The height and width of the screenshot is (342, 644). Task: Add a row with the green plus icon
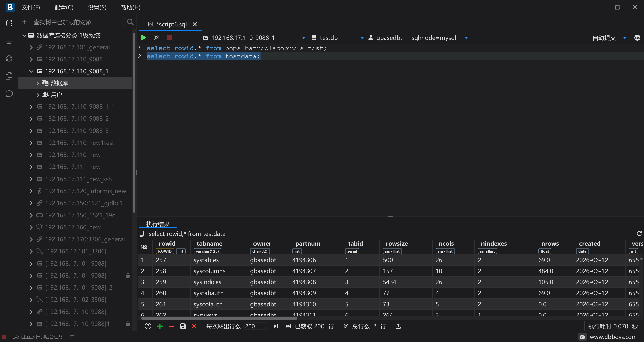(160, 326)
